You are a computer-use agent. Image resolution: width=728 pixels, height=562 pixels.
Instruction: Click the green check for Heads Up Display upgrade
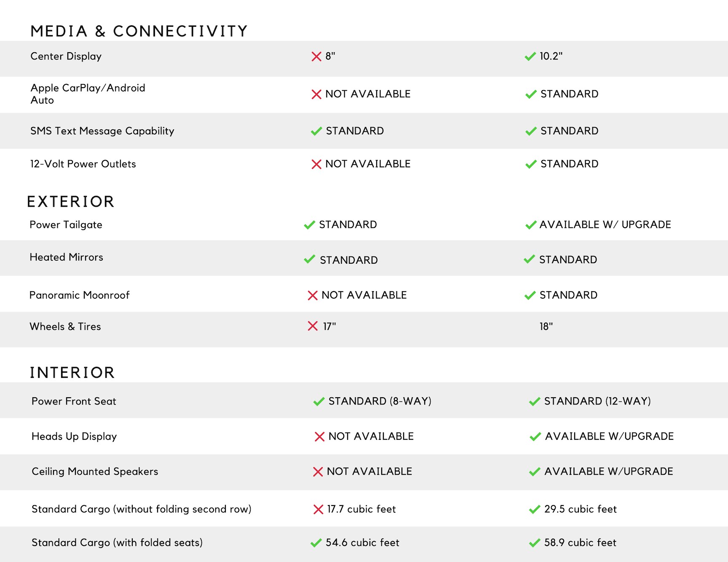click(535, 437)
